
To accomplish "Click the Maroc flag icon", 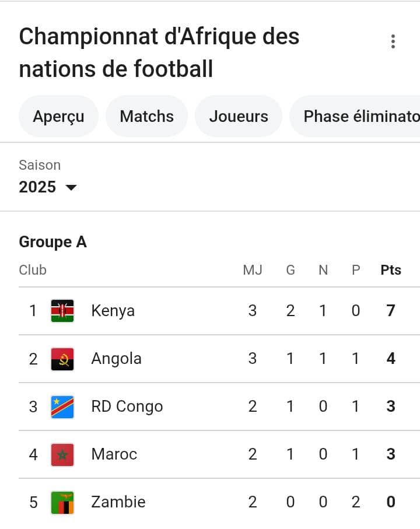I will (x=62, y=454).
